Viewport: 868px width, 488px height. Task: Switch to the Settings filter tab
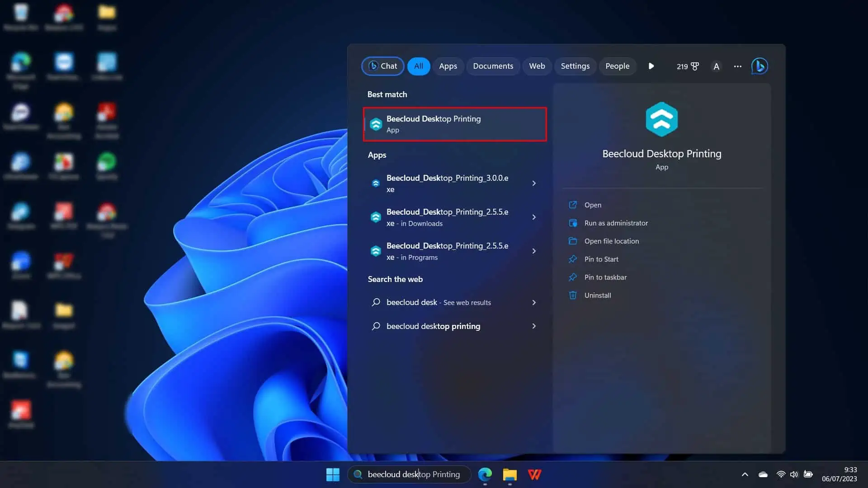[575, 66]
